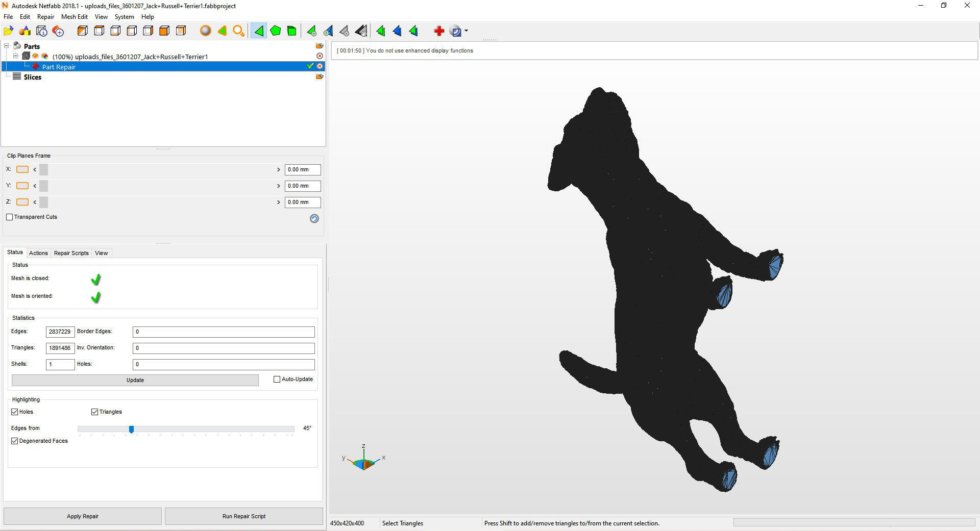Toggle the Z clip plane orange button
This screenshot has width=980, height=531.
[x=22, y=202]
